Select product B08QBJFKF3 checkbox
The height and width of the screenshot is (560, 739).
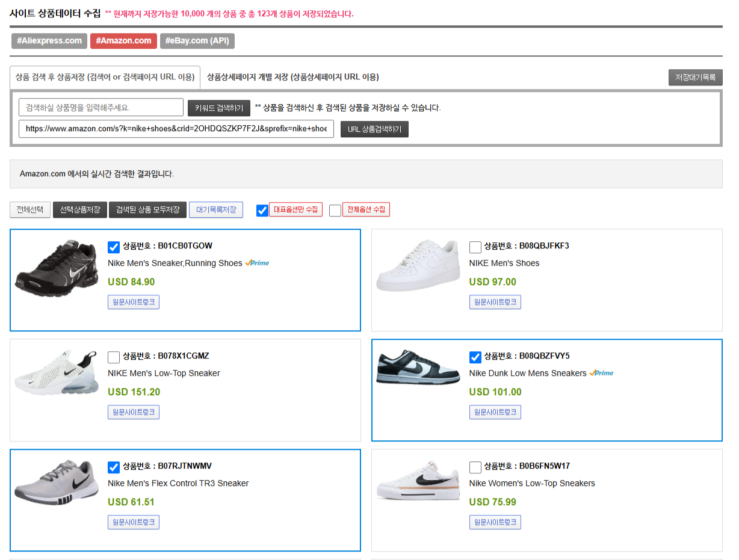[475, 247]
